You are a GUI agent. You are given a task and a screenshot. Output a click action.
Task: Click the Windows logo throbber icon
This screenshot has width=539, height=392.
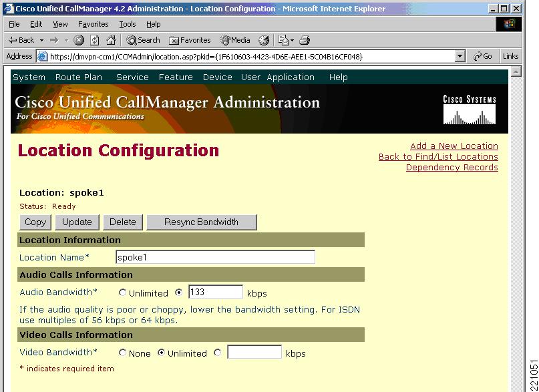tap(509, 24)
